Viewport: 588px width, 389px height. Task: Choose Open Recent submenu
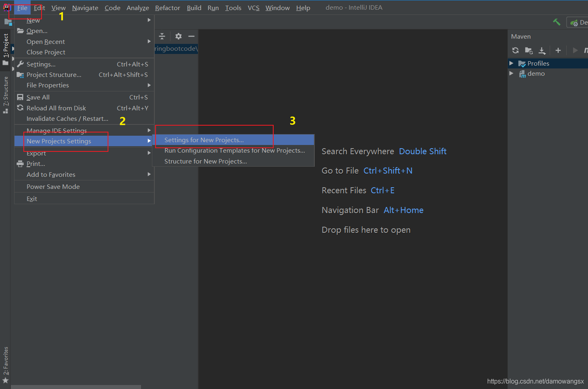[x=84, y=41]
